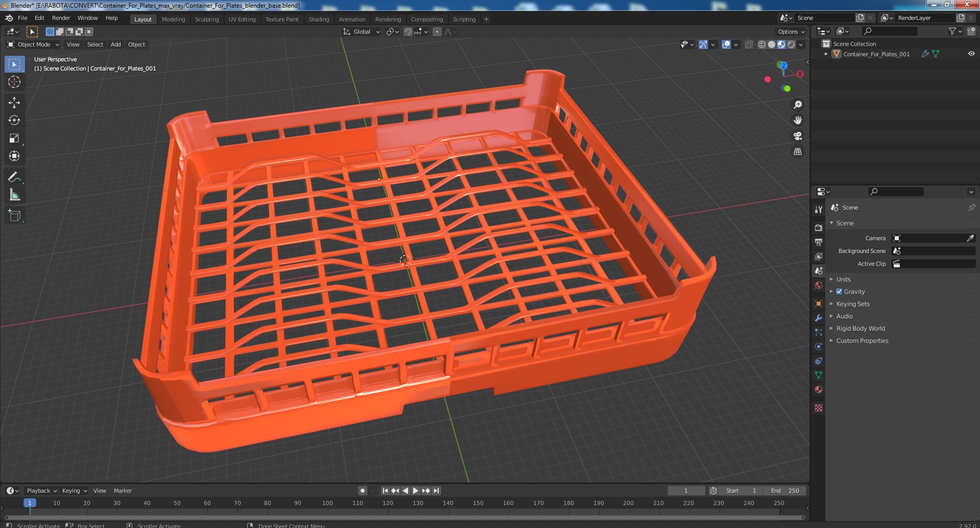Expand the Units panel
Image resolution: width=980 pixels, height=528 pixels.
point(844,279)
